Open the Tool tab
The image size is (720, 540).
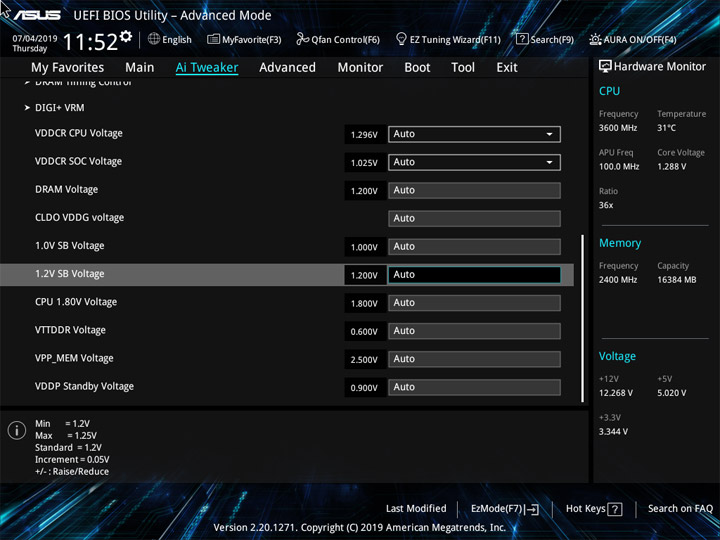(x=463, y=68)
